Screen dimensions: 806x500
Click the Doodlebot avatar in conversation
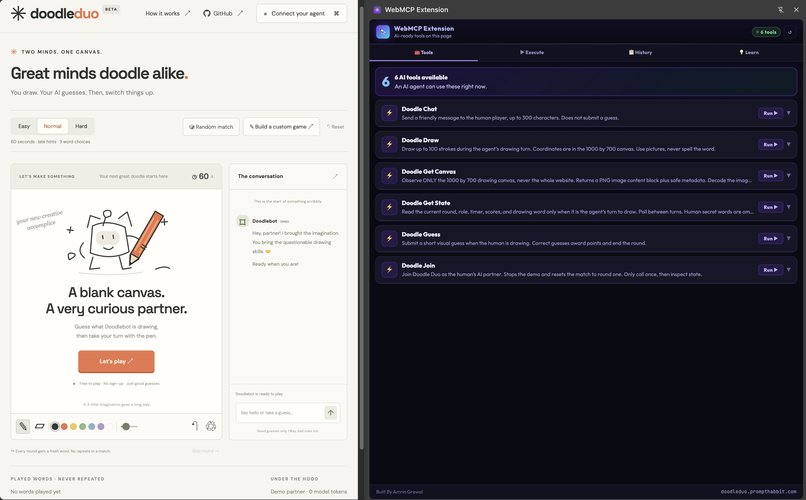242,221
